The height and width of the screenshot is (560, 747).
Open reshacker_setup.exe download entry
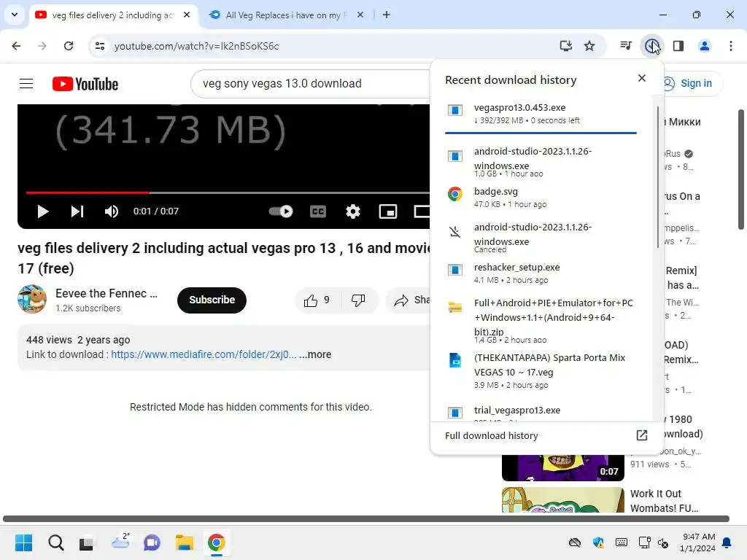pos(541,273)
